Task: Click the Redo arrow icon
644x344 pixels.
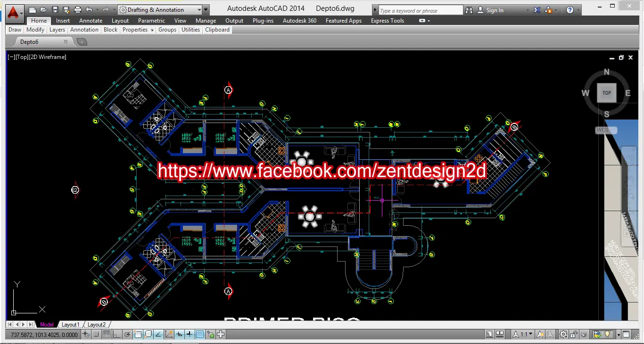Action: coord(106,10)
